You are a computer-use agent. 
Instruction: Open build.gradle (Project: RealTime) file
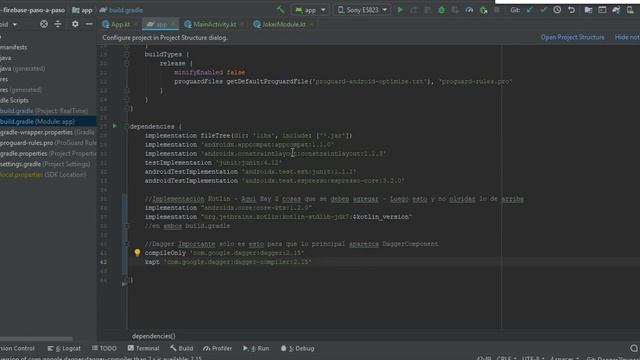point(44,111)
